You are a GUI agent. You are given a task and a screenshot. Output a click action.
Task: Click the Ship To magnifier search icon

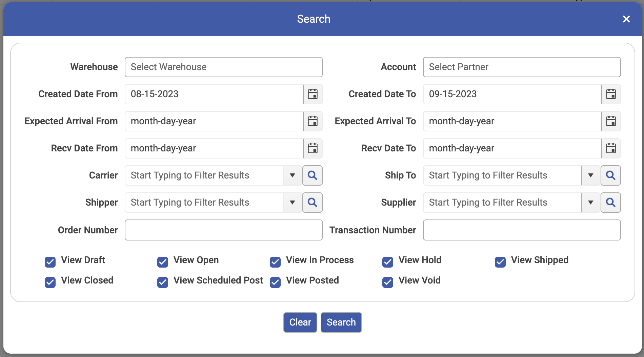tap(611, 175)
